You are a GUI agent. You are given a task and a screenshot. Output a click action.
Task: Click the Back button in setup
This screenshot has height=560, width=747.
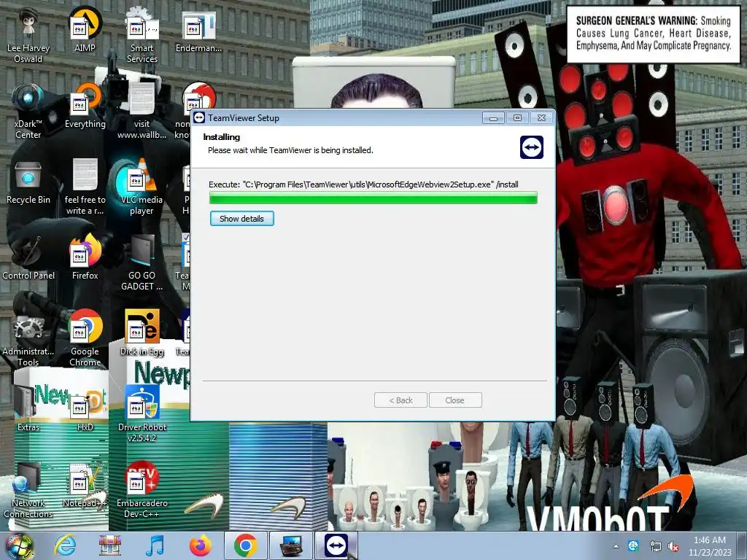tap(400, 400)
